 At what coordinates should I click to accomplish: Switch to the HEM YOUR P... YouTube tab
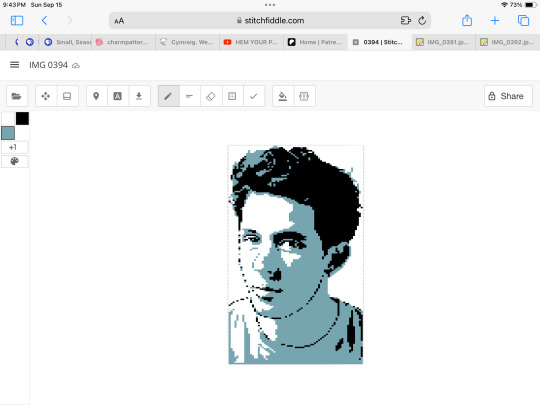[251, 42]
